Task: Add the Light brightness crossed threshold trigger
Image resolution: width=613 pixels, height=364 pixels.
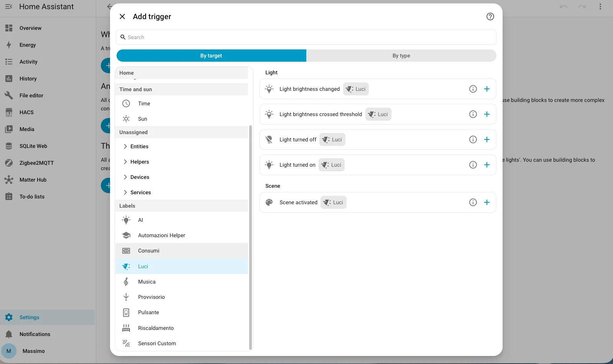Action: [486, 114]
